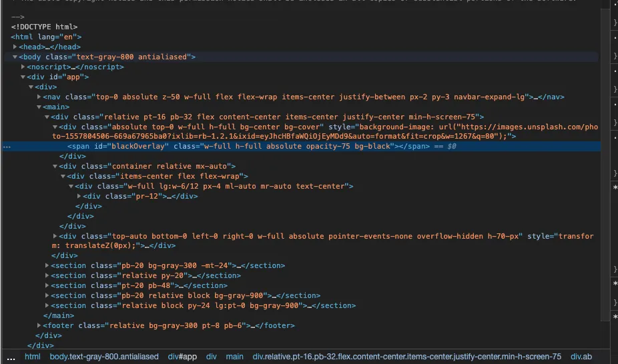Image resolution: width=618 pixels, height=364 pixels.
Task: Select the span blackOverlay element row
Action: [301, 147]
